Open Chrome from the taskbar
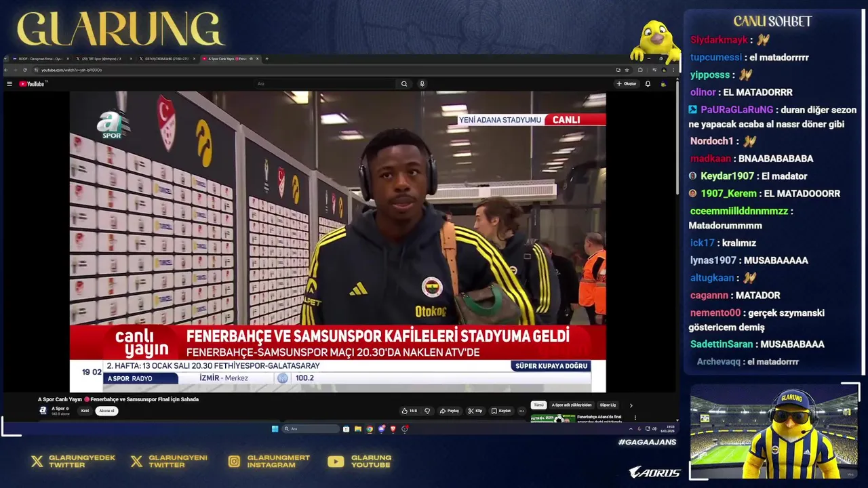The height and width of the screenshot is (488, 868). (x=370, y=429)
